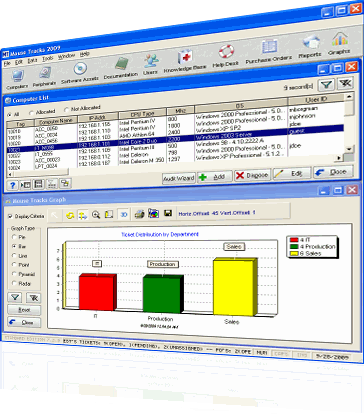Screen dimensions: 364x416
Task: Select the Point graph type
Action: coord(14,265)
